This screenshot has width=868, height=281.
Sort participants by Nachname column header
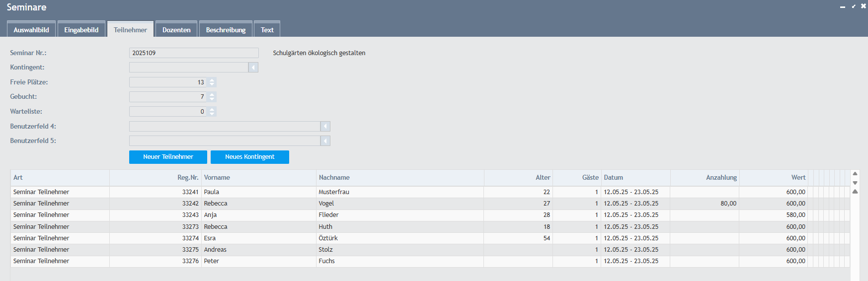334,178
